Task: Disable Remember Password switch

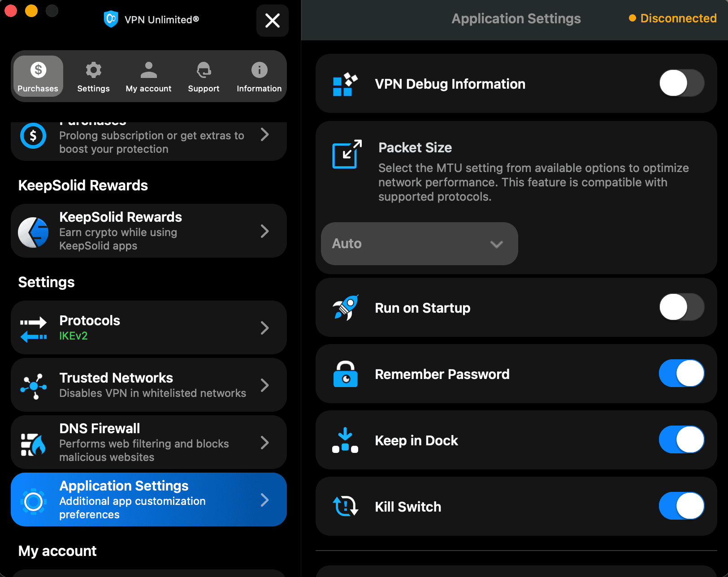Action: (681, 373)
